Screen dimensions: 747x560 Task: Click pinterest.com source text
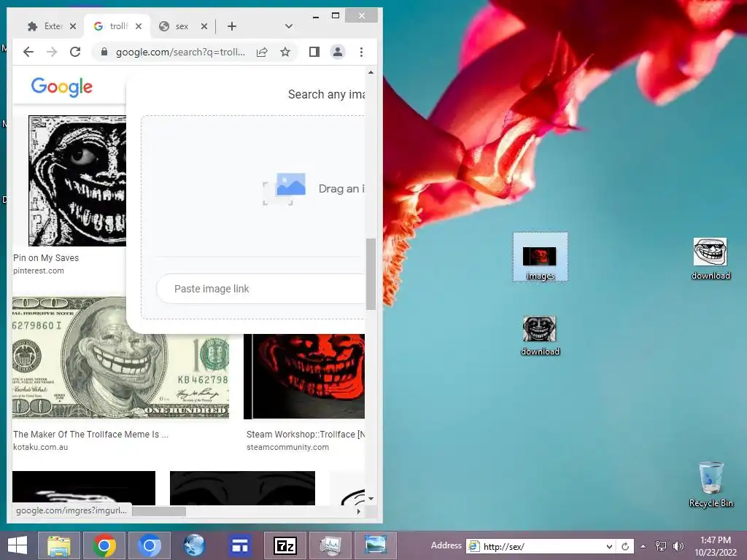(x=39, y=271)
